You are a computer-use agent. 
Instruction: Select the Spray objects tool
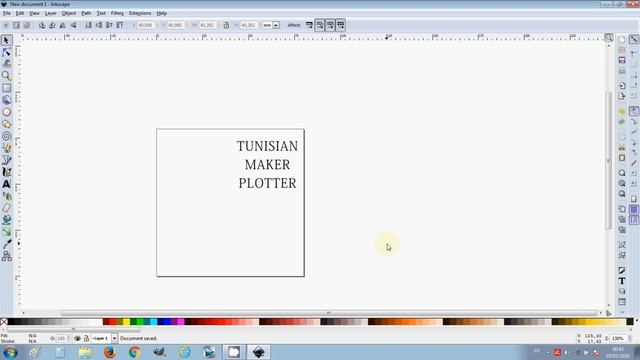click(6, 196)
